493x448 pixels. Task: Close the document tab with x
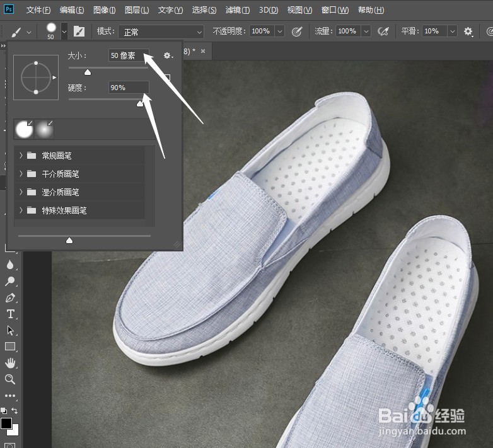[x=203, y=51]
